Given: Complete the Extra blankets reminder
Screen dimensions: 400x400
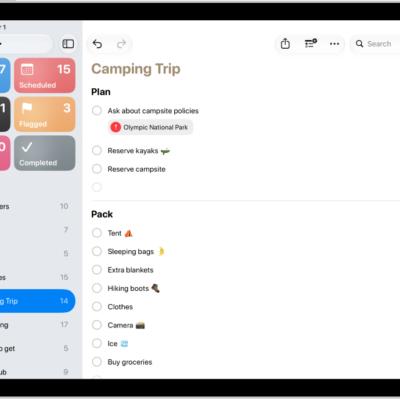Looking at the screenshot, I should click(97, 270).
